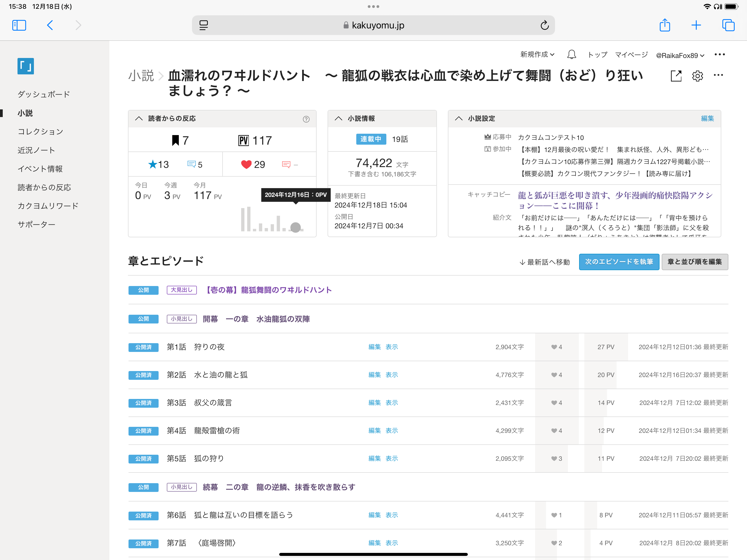
Task: Tap the Safari share icon
Action: click(665, 25)
